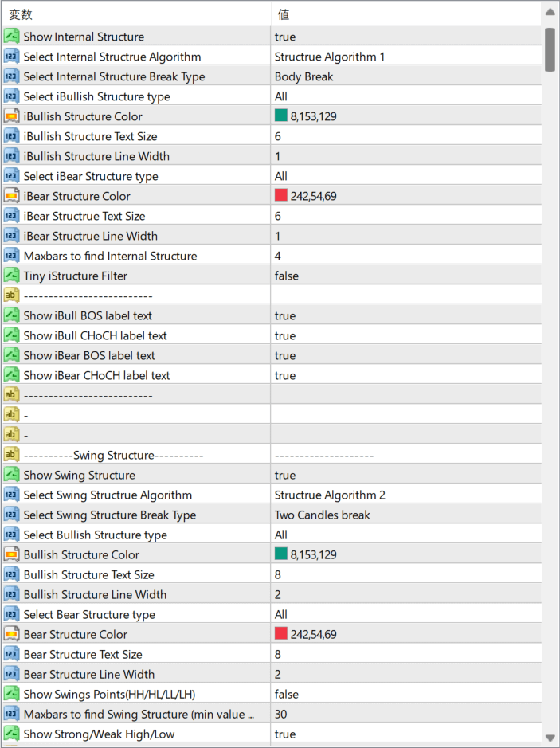Screen dimensions: 560x748
Task: Click the color icon beside Bullish Structure Color
Action: click(x=11, y=554)
